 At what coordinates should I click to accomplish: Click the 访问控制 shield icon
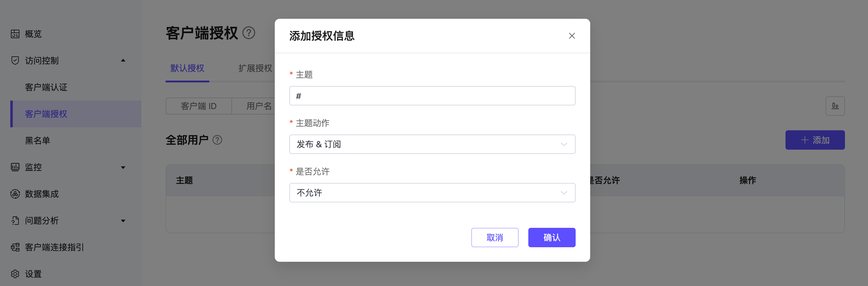15,61
